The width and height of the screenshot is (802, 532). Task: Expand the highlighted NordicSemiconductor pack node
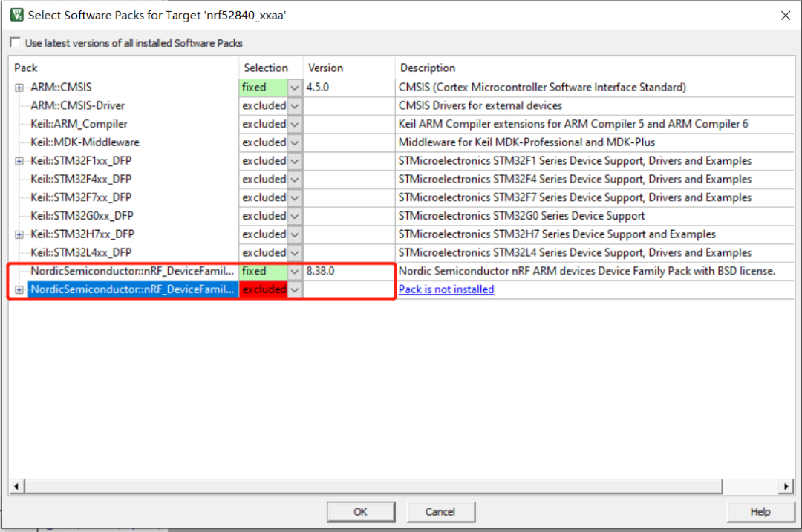[19, 290]
